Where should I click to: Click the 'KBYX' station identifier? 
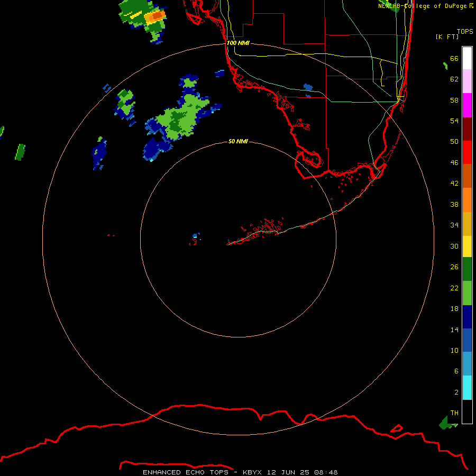tap(252, 472)
